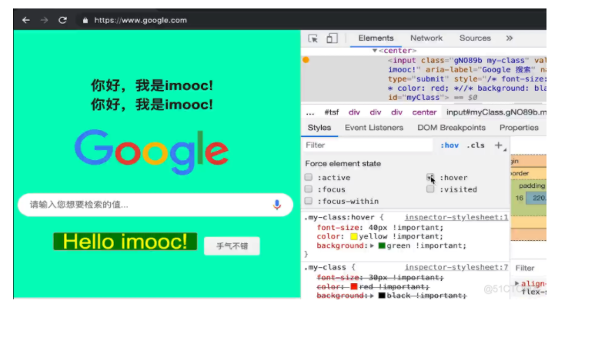Toggle the .cls classes button
The width and height of the screenshot is (615, 364).
(476, 145)
